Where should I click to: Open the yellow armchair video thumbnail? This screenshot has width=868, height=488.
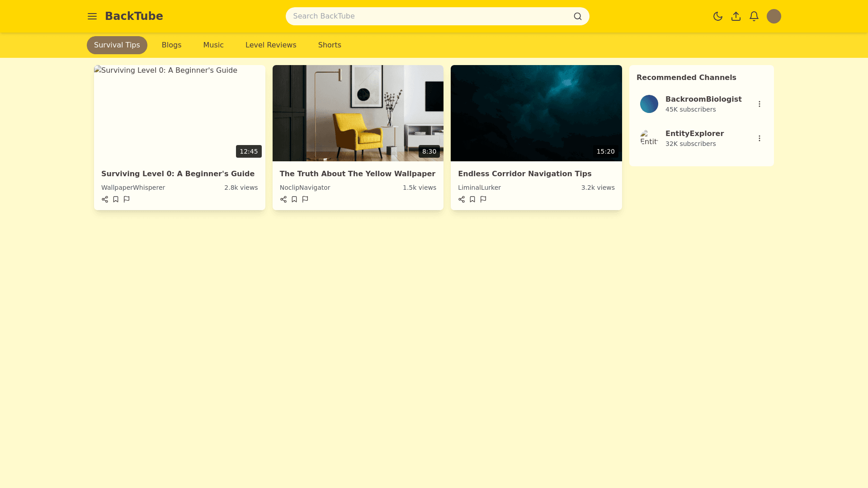coord(358,113)
